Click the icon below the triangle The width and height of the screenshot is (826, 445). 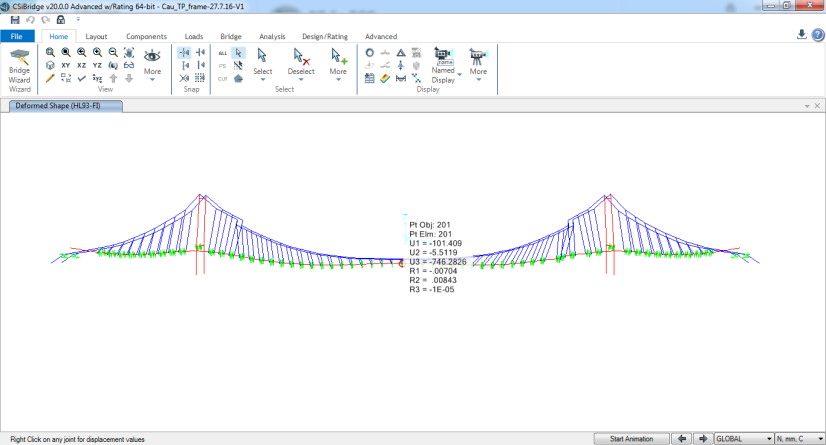(401, 65)
